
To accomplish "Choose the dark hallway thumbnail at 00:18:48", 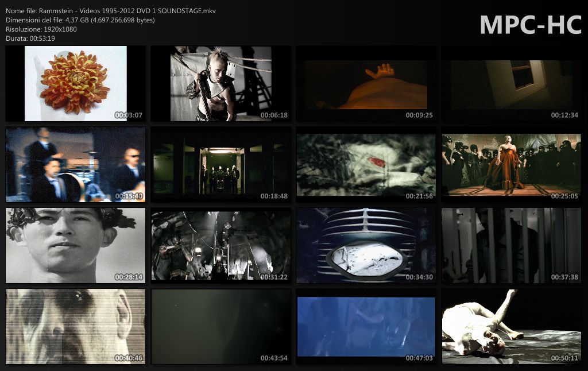I will coord(221,164).
